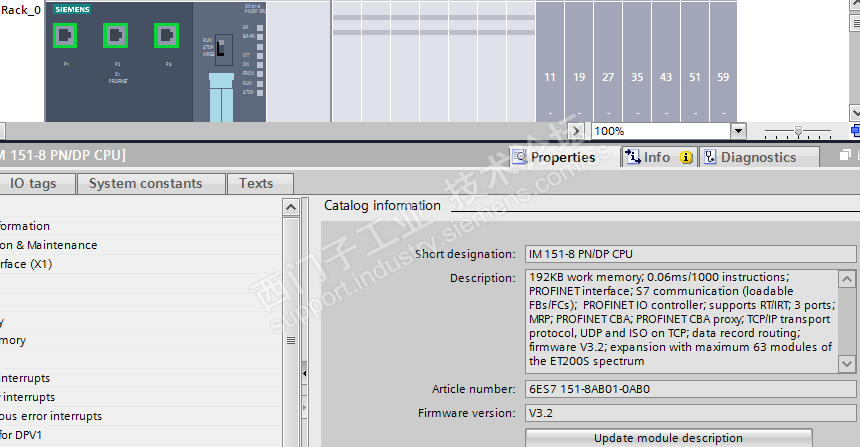Viewport: 860px width, 447px height.
Task: Select rack slot 11
Action: pyautogui.click(x=550, y=61)
